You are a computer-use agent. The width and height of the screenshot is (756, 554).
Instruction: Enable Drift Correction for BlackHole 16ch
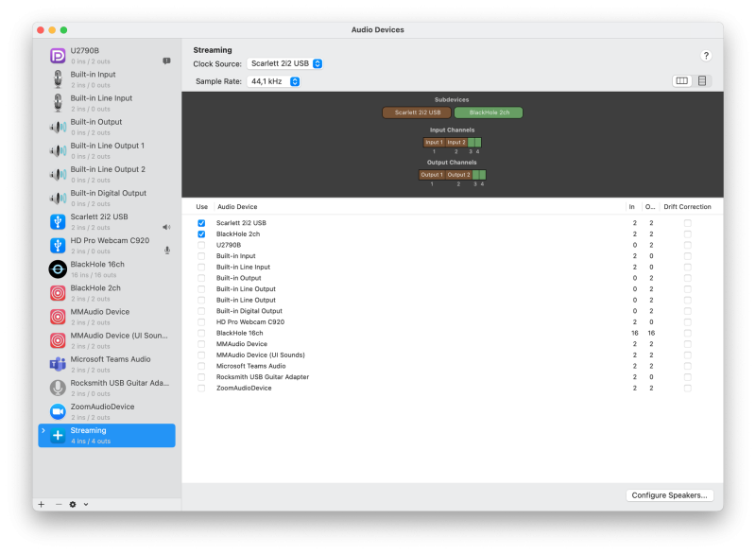coord(688,333)
